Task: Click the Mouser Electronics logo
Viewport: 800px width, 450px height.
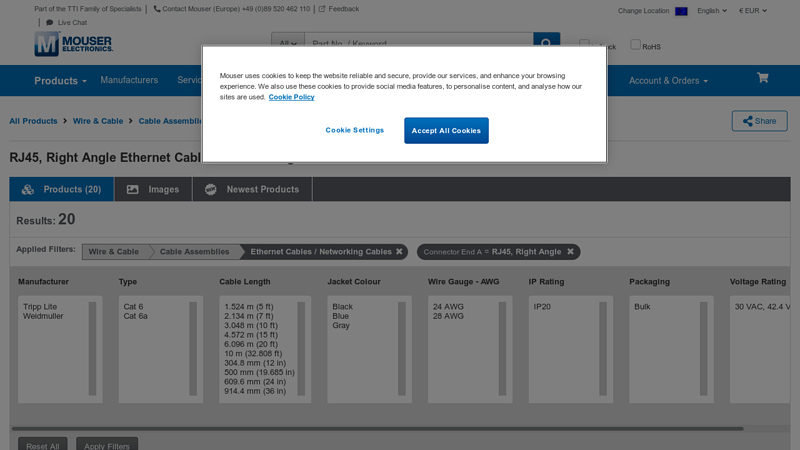Action: [73, 43]
